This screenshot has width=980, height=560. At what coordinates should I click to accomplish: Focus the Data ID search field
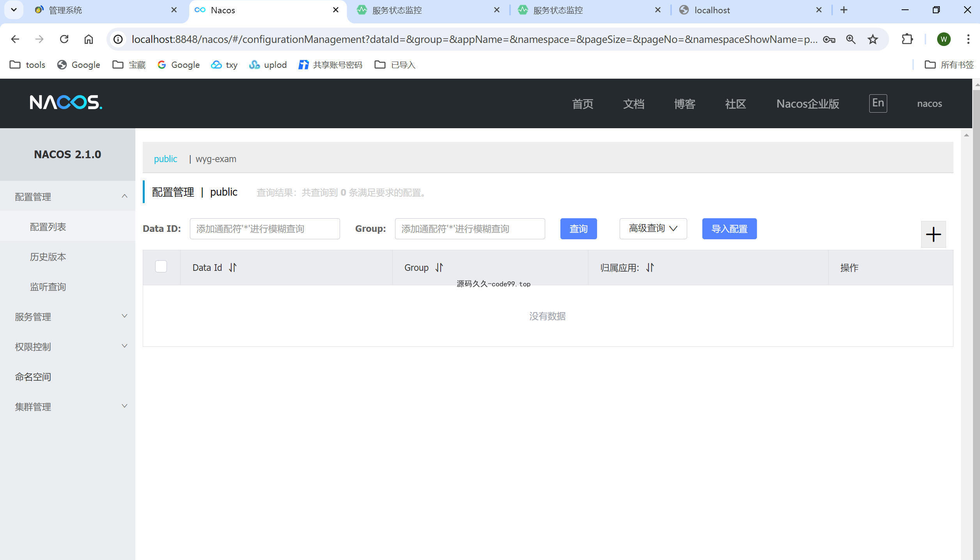coord(265,229)
